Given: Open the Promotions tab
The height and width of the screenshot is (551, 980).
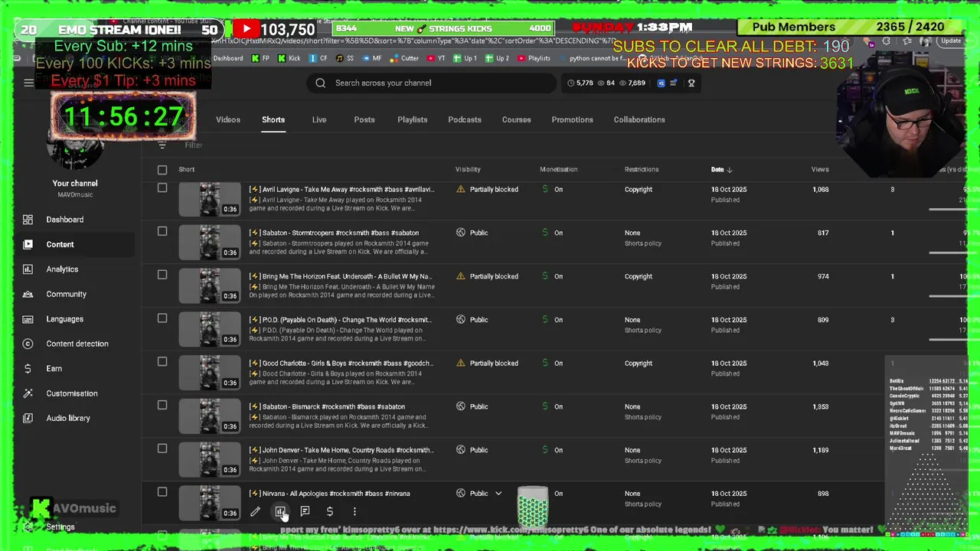Looking at the screenshot, I should click(573, 119).
